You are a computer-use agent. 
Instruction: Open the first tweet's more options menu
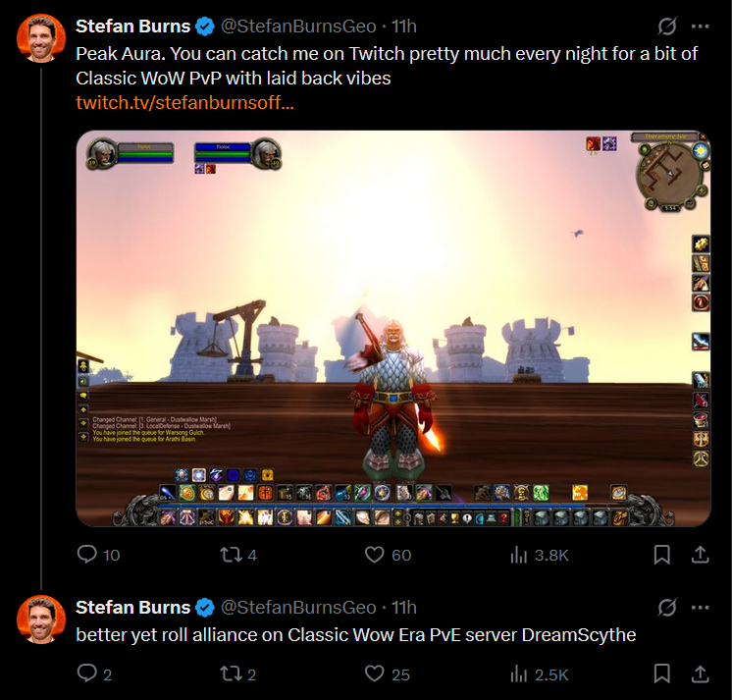click(x=701, y=27)
